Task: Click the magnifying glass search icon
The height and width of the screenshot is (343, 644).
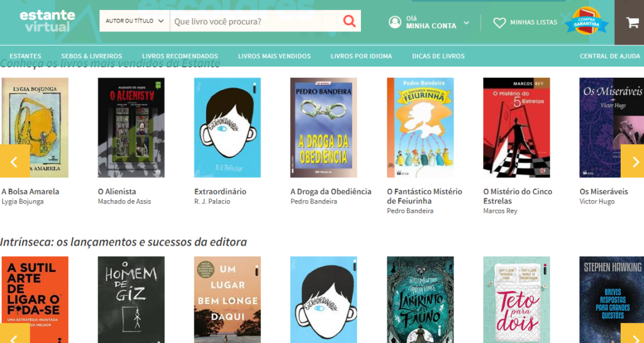Action: click(349, 21)
